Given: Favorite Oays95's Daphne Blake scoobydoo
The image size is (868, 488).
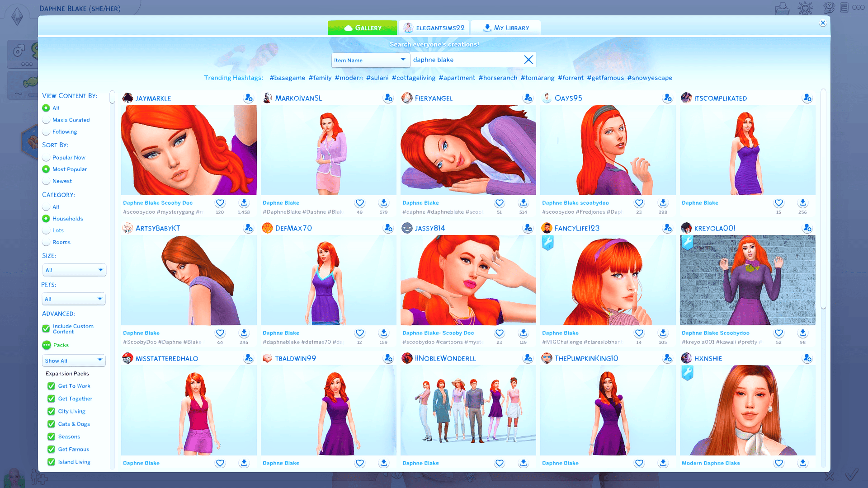Looking at the screenshot, I should pyautogui.click(x=639, y=203).
